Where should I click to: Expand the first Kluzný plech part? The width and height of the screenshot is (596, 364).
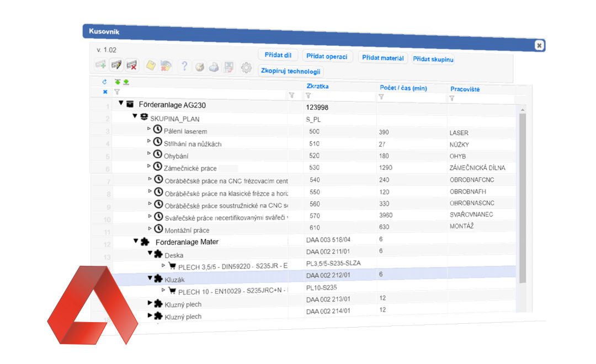(x=150, y=303)
